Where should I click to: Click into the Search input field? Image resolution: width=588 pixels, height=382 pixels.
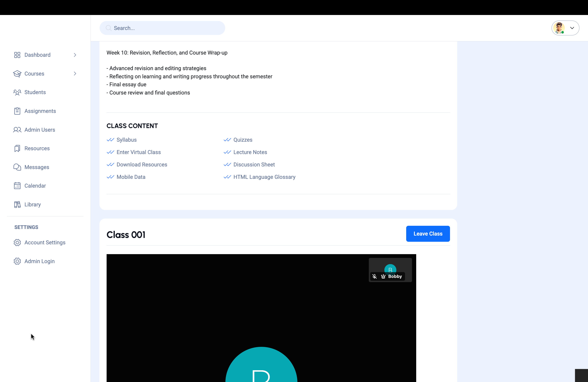162,28
